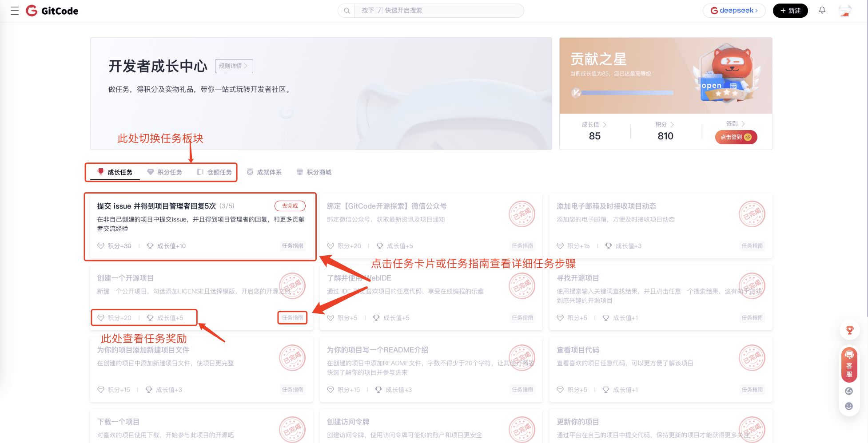Click the GitCode logo
The width and height of the screenshot is (868, 443).
pos(52,11)
